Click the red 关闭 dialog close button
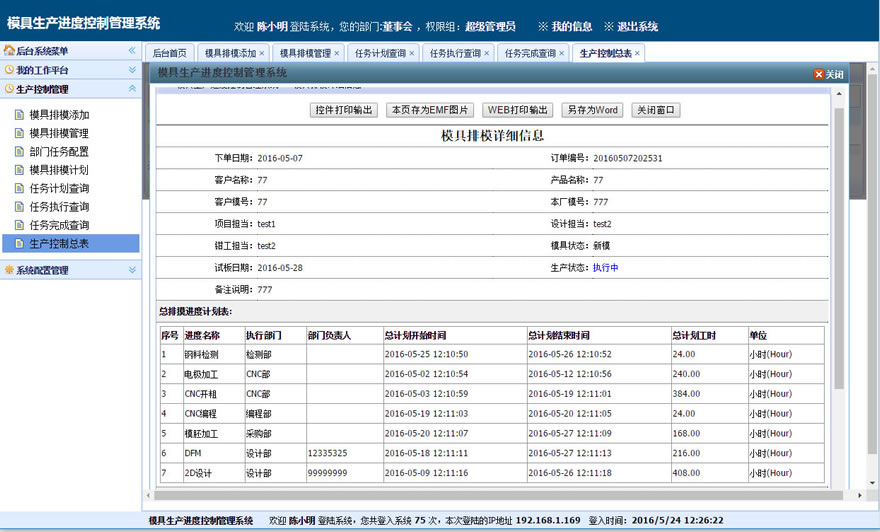 829,74
